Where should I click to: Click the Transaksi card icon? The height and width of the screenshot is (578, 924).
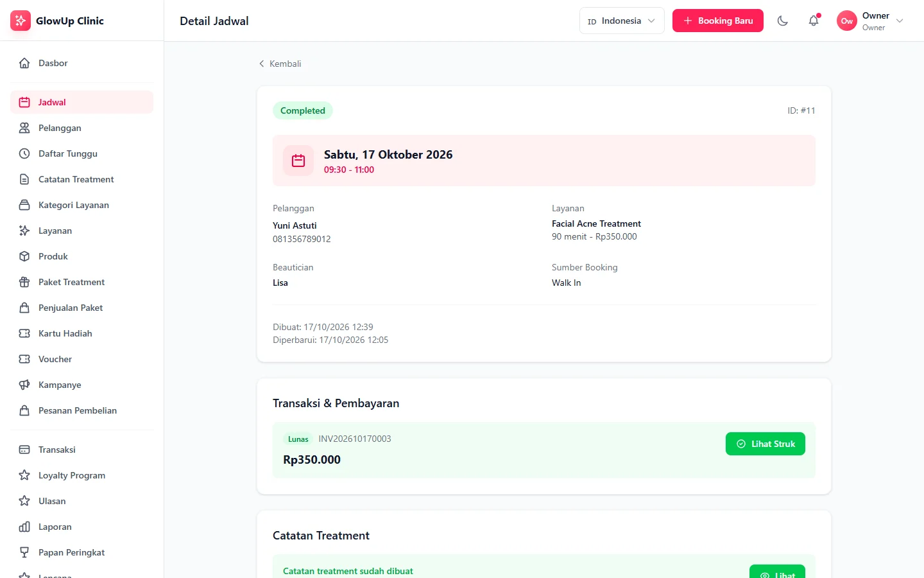(24, 450)
